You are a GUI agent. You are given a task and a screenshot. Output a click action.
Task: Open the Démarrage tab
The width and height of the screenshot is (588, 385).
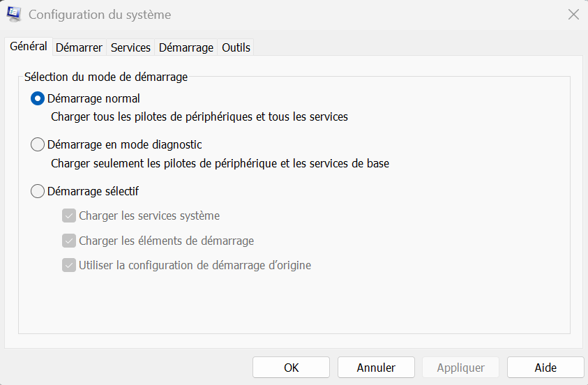click(186, 47)
